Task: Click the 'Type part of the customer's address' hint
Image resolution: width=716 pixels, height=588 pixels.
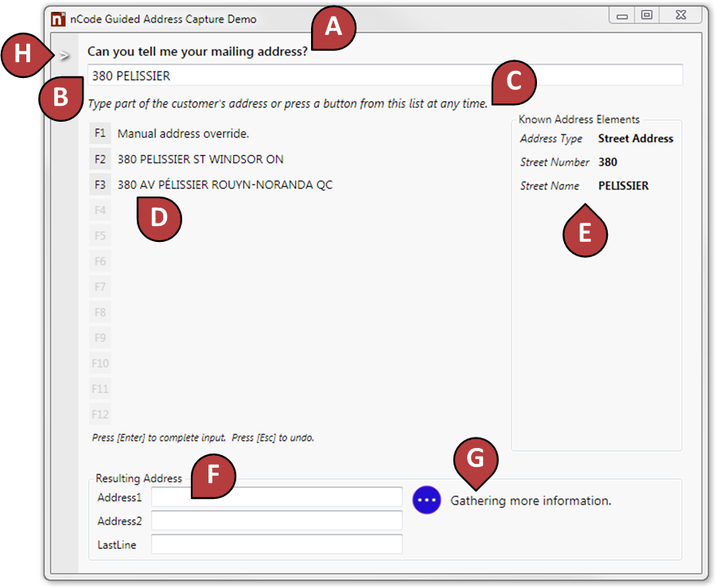Action: click(x=288, y=103)
